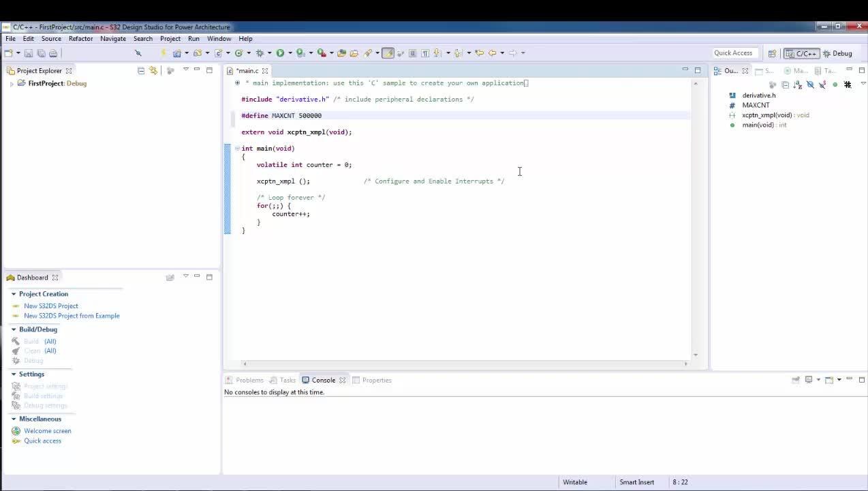Click the New S32DS Project link

tap(51, 306)
